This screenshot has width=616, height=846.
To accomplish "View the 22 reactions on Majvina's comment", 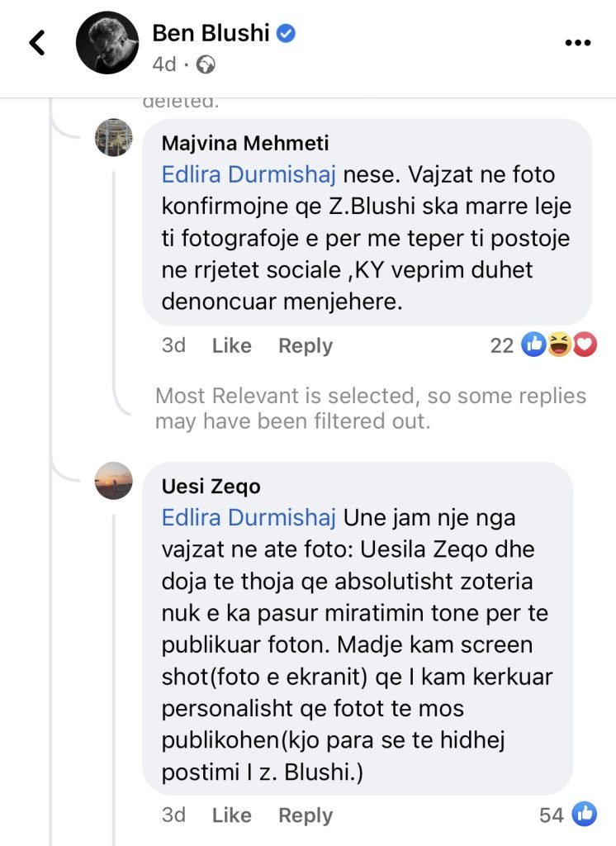I will pyautogui.click(x=502, y=345).
